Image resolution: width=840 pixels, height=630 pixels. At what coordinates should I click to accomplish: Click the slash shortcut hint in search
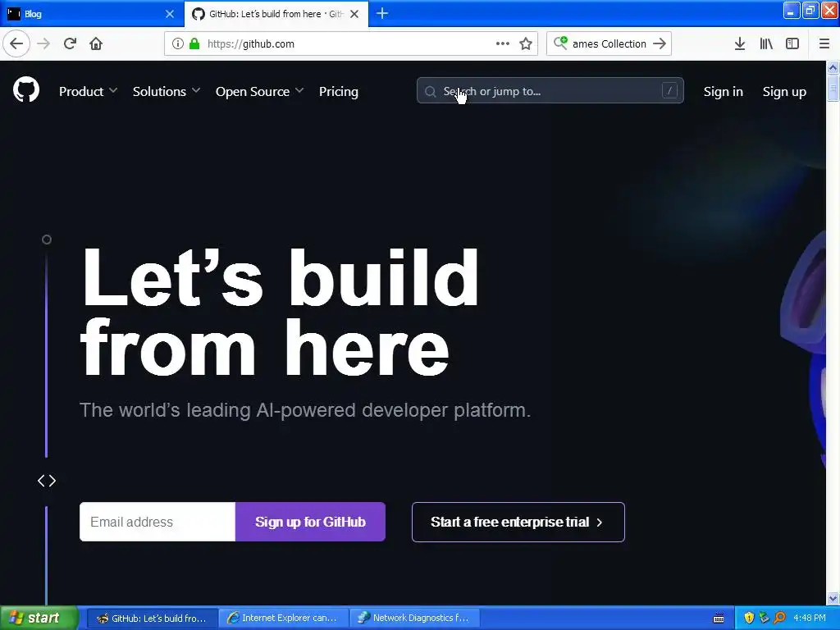pyautogui.click(x=669, y=90)
